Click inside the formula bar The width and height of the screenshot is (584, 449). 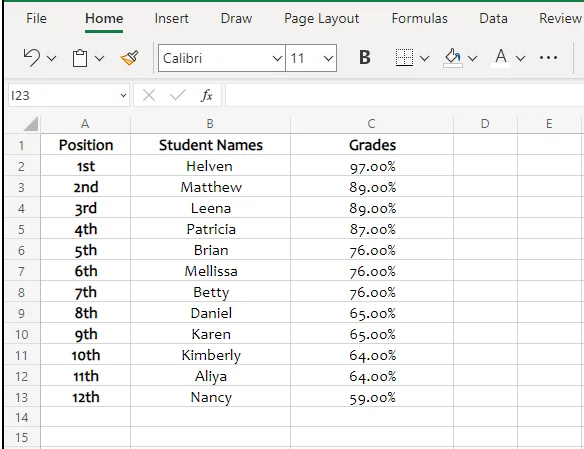tap(404, 96)
